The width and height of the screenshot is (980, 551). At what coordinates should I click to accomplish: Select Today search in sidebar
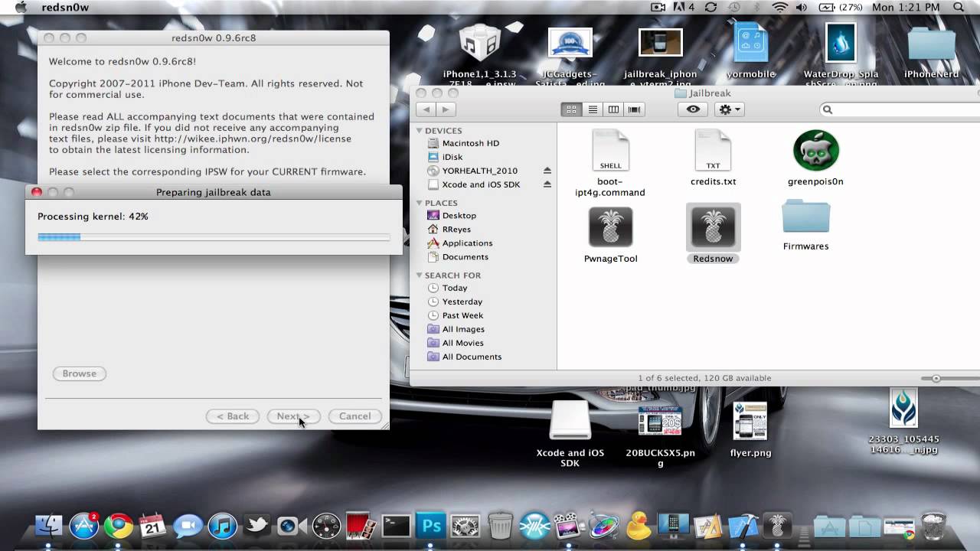[454, 288]
